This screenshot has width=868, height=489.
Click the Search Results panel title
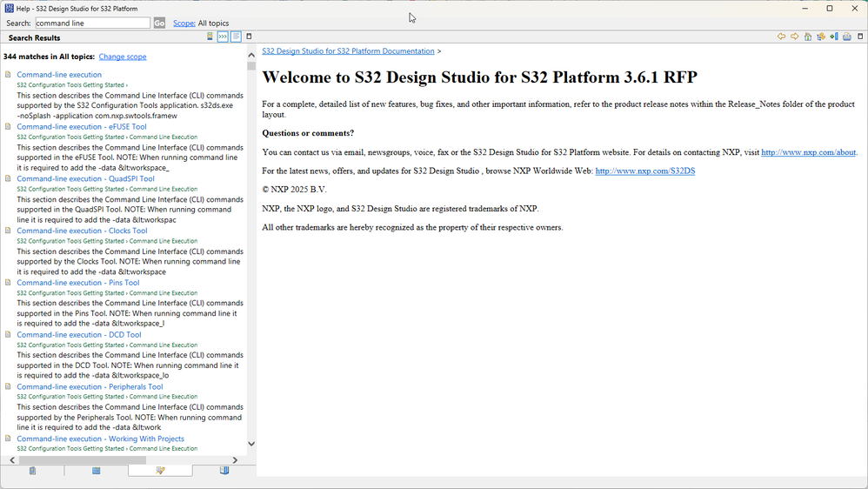click(x=34, y=37)
